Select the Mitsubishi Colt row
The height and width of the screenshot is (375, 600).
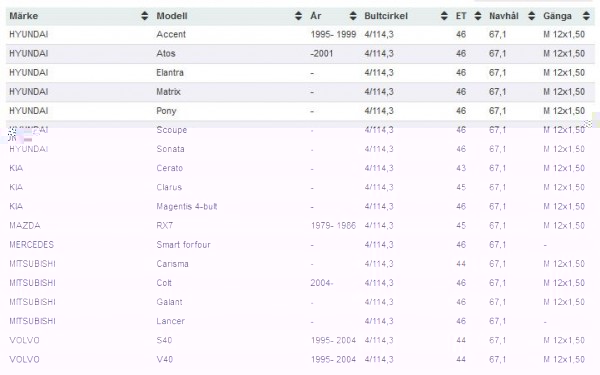tap(300, 283)
